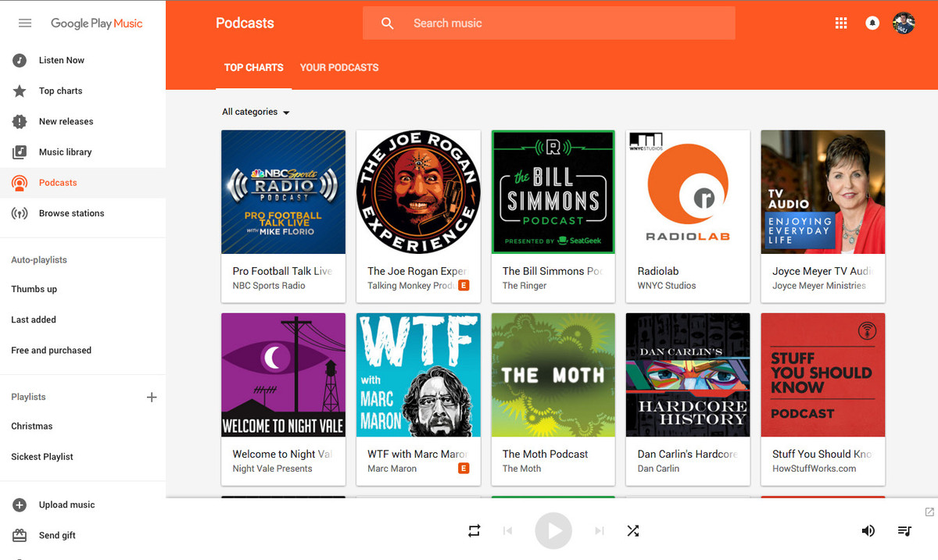Click the 'The Moth Podcast' title text
Screen dimensions: 938x560
[546, 455]
